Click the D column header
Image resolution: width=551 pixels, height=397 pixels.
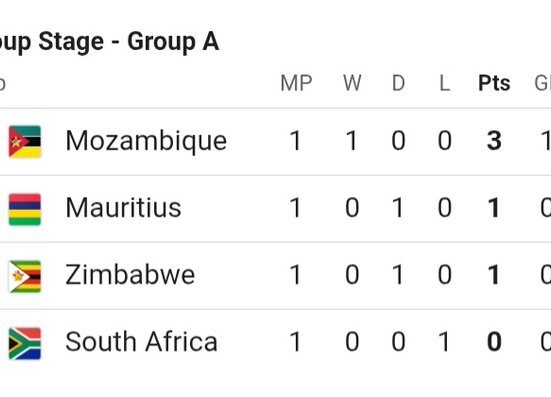tap(398, 83)
